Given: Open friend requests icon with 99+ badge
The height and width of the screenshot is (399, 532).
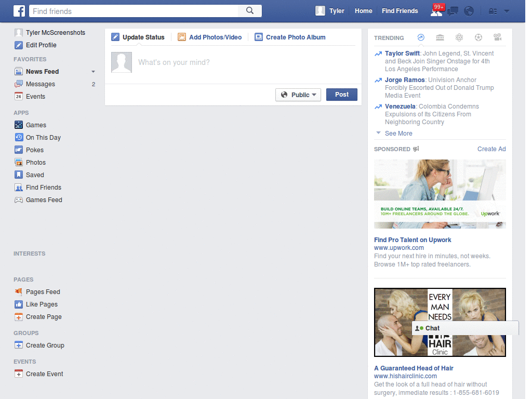Looking at the screenshot, I should click(436, 11).
